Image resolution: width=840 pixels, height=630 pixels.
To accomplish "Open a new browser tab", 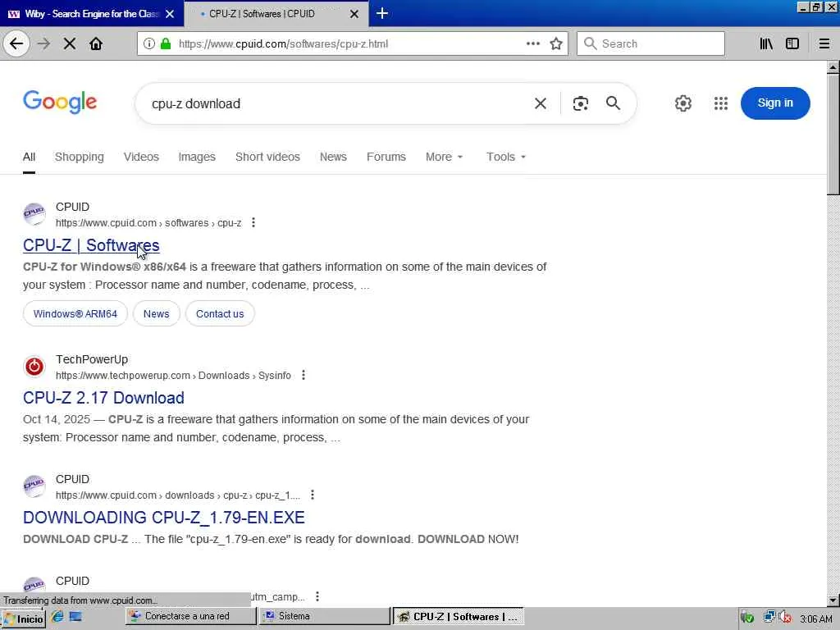I will click(x=382, y=13).
